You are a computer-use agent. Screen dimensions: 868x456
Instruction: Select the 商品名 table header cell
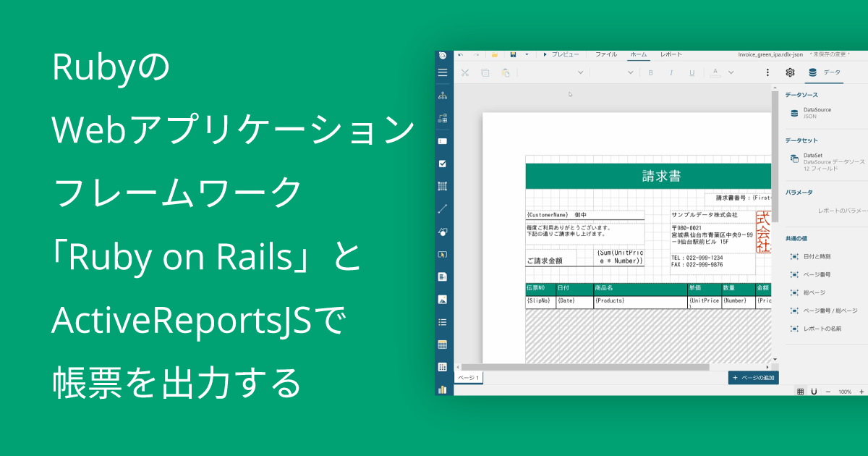pos(640,289)
